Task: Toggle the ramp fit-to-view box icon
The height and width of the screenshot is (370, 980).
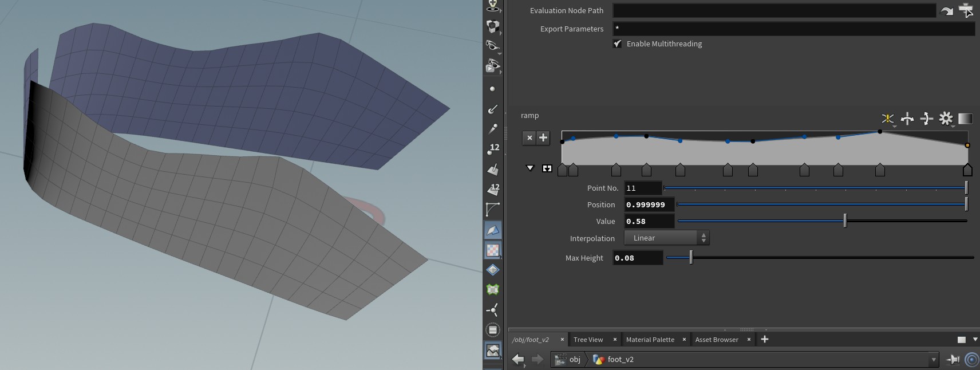Action: (x=547, y=168)
